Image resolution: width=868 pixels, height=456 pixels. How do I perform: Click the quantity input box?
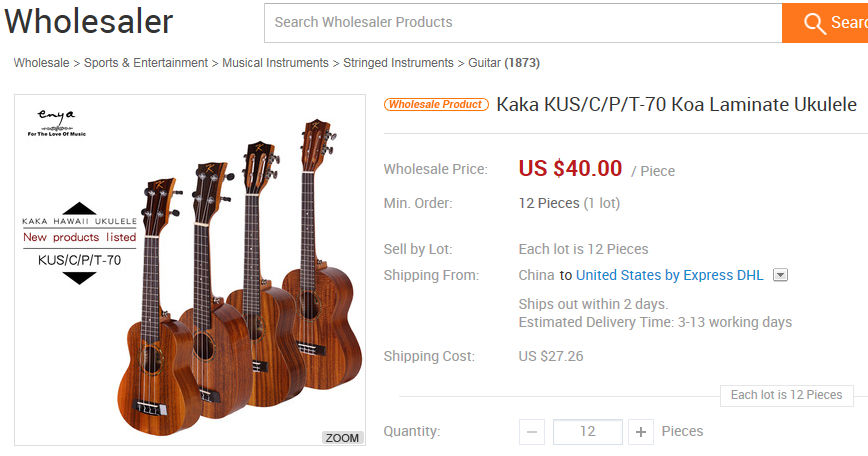587,432
